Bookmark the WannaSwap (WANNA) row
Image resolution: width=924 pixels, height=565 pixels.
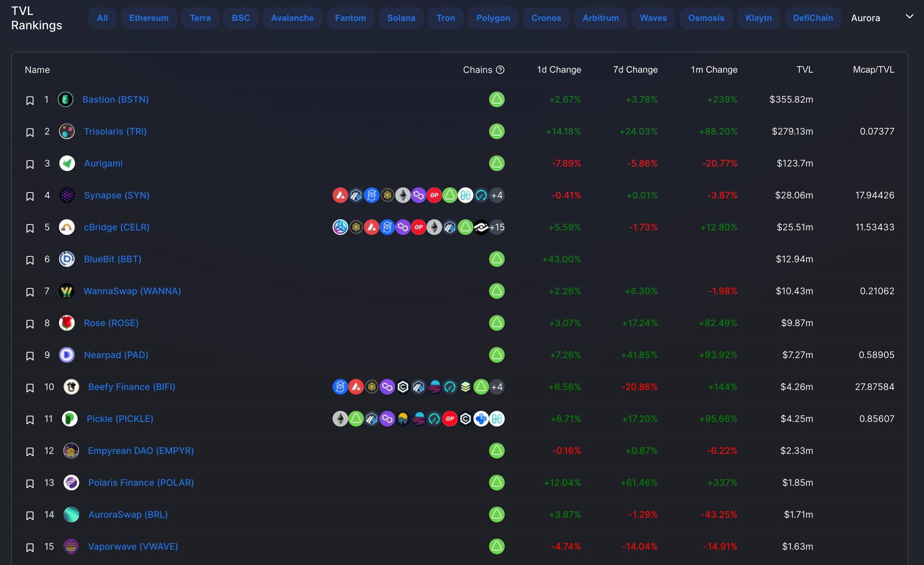(x=30, y=292)
